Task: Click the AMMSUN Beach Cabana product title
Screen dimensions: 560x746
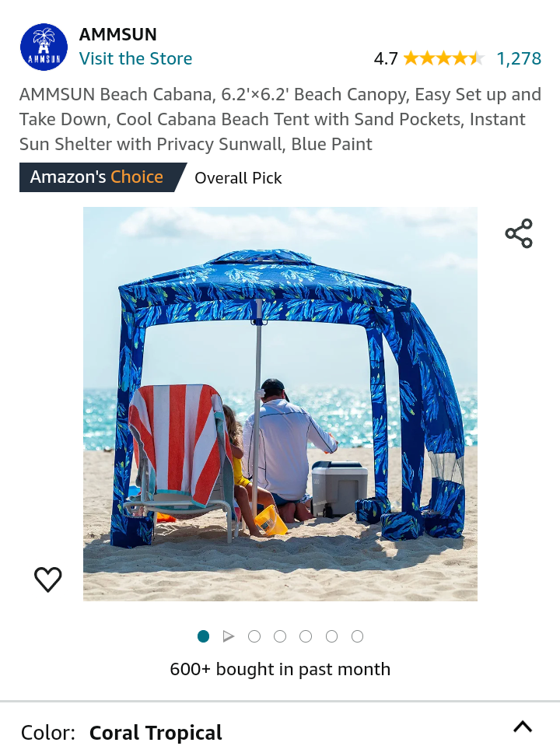Action: tap(280, 119)
